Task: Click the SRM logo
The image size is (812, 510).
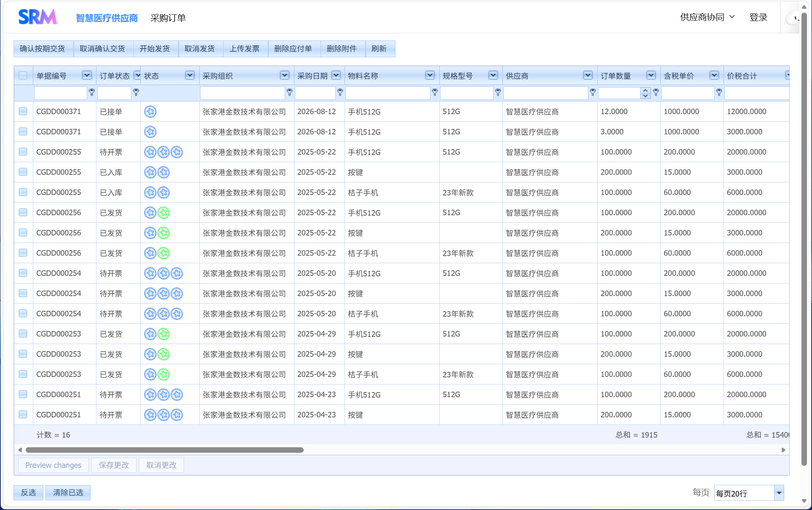Action: [x=37, y=17]
